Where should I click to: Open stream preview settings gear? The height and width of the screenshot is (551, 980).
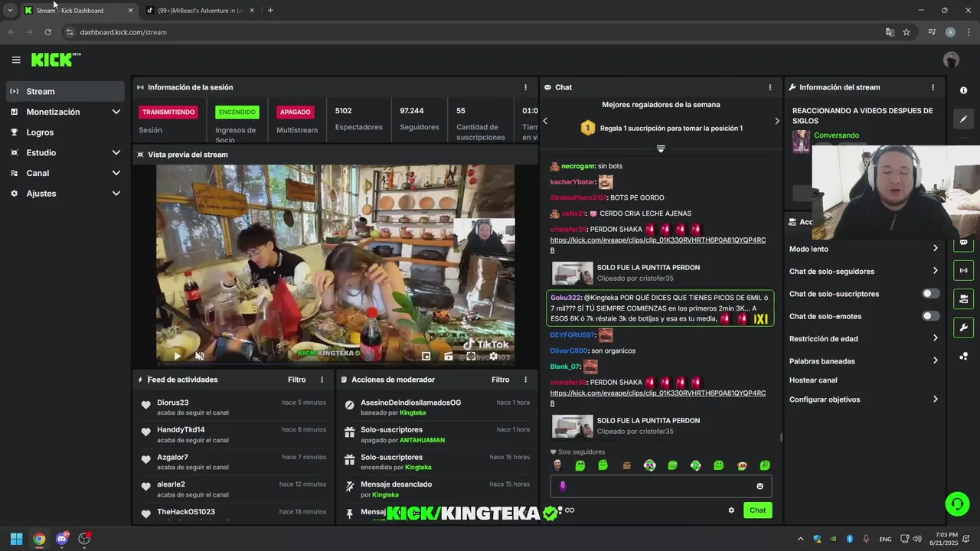pyautogui.click(x=494, y=356)
